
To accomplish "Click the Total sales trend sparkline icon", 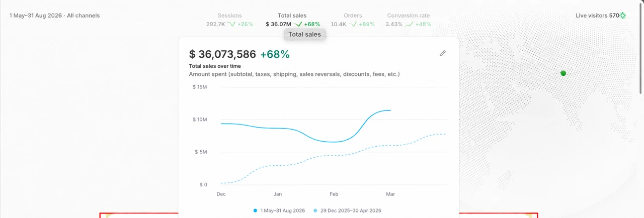I will pyautogui.click(x=298, y=24).
